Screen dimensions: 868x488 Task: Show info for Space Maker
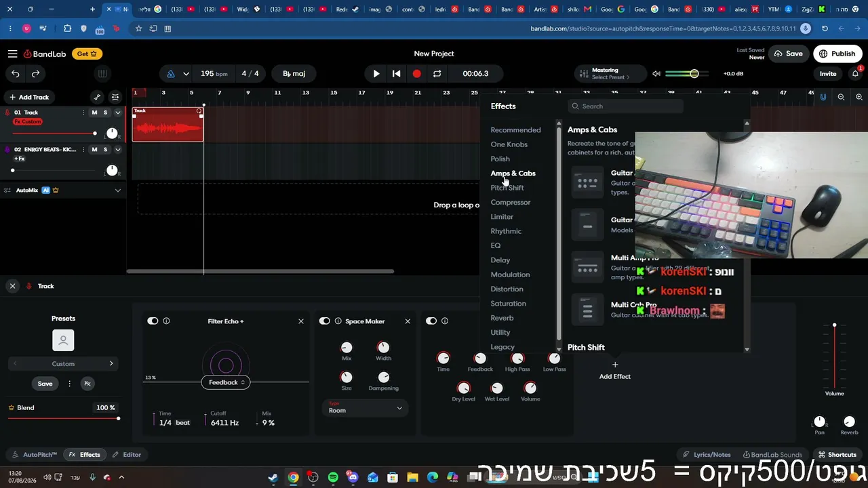(x=338, y=321)
